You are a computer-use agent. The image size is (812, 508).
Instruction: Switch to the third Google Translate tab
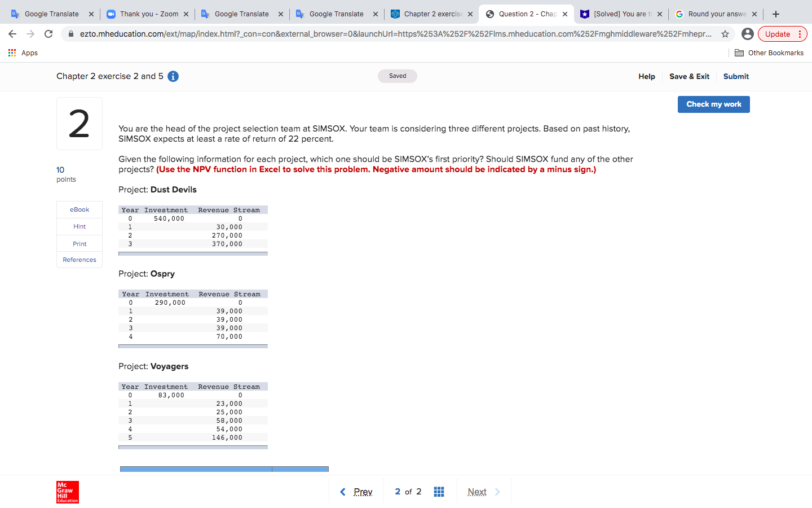[x=336, y=14]
